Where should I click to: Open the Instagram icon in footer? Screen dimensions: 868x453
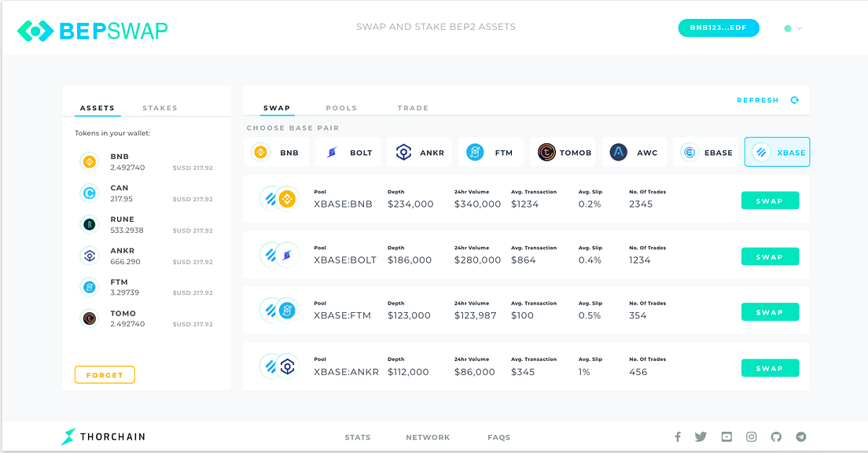click(751, 437)
